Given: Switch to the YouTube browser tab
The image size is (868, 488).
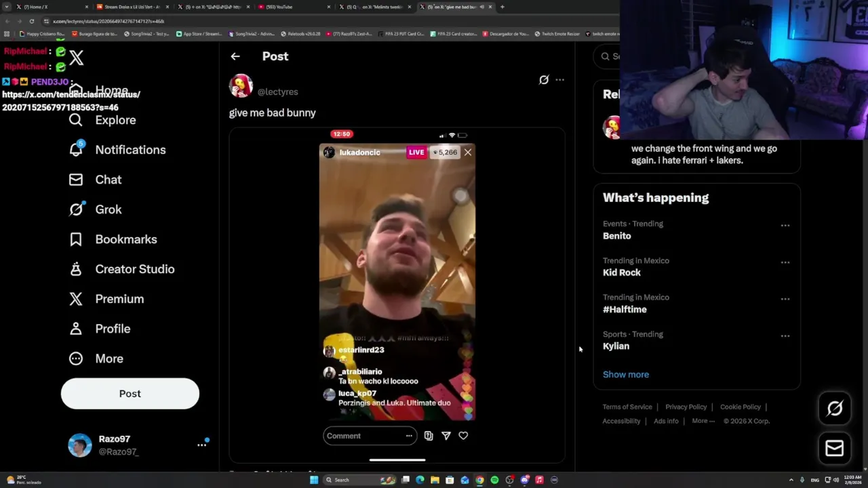Looking at the screenshot, I should [293, 7].
